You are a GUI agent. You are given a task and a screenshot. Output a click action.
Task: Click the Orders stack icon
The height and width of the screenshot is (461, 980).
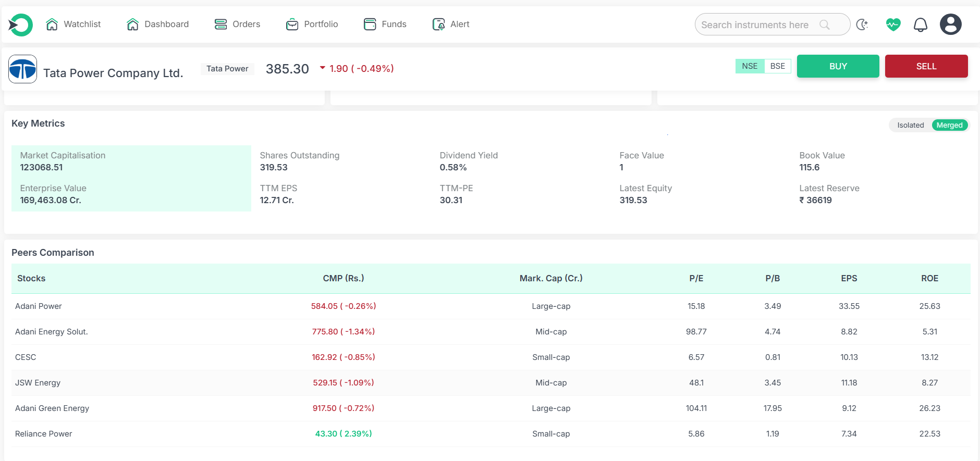(x=221, y=24)
